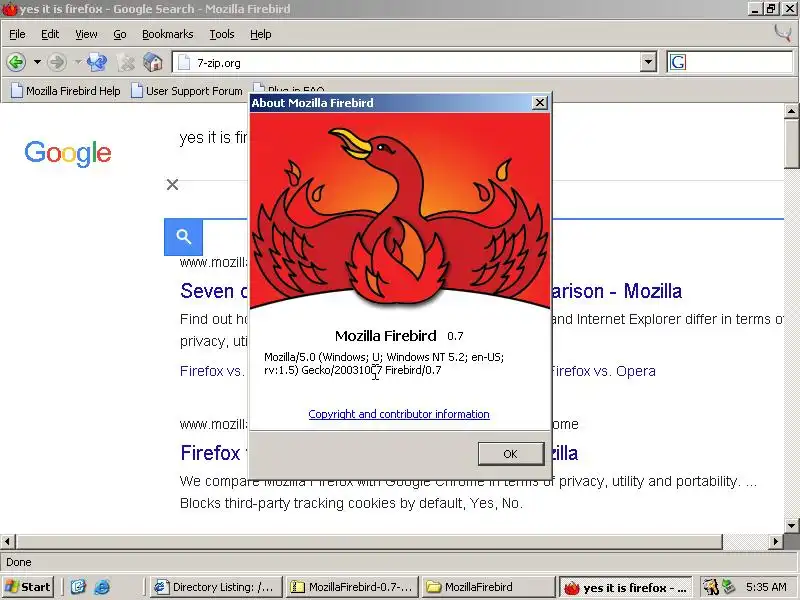
Task: Open the Forward button history dropdown arrow
Action: point(78,62)
